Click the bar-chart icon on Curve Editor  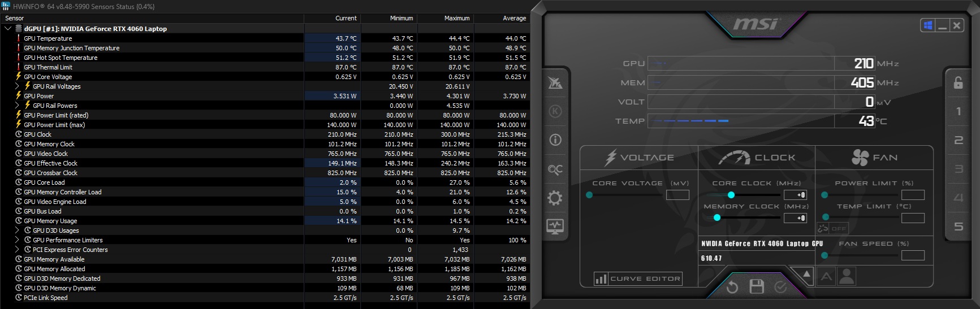tap(601, 278)
